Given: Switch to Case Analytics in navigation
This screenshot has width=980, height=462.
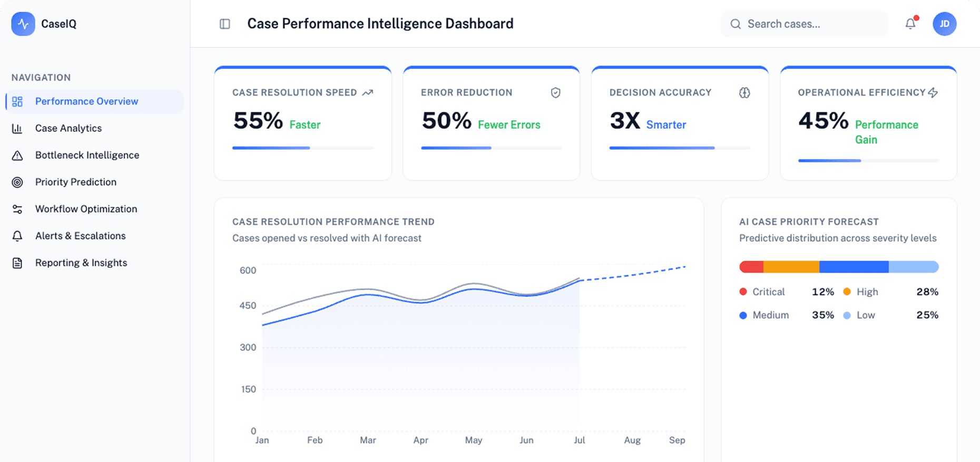Looking at the screenshot, I should pyautogui.click(x=68, y=128).
